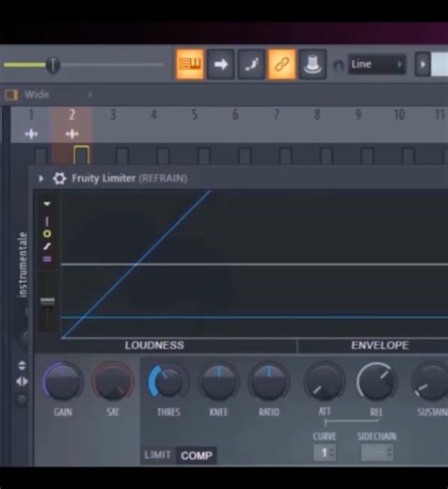Click the waveform icon under track 1

(x=31, y=134)
